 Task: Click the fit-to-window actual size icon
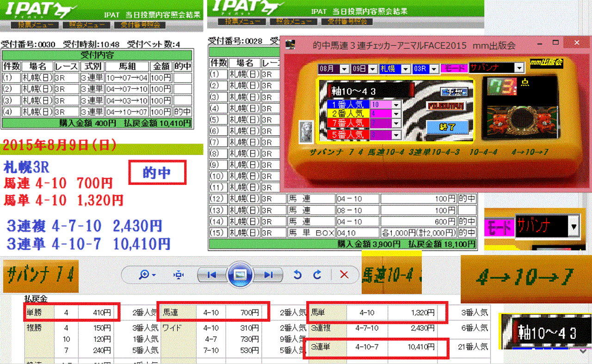click(x=179, y=275)
